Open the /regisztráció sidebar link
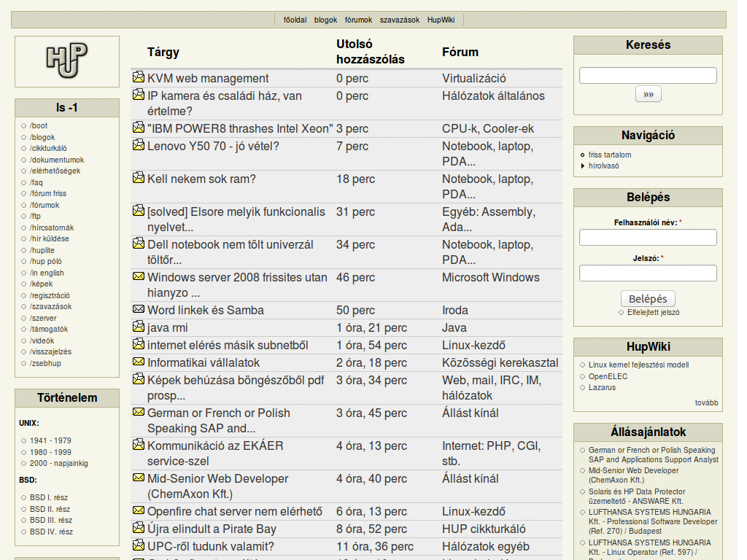747x560 pixels. point(50,295)
